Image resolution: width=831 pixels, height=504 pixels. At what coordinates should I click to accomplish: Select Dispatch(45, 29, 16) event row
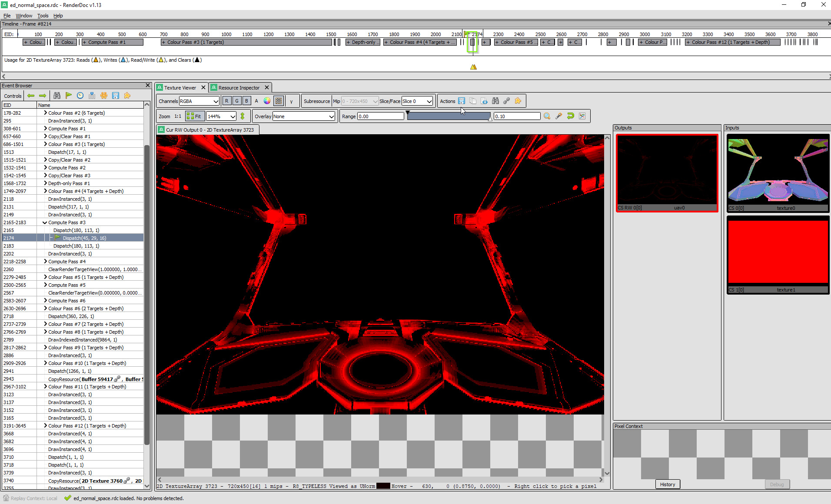pyautogui.click(x=73, y=238)
